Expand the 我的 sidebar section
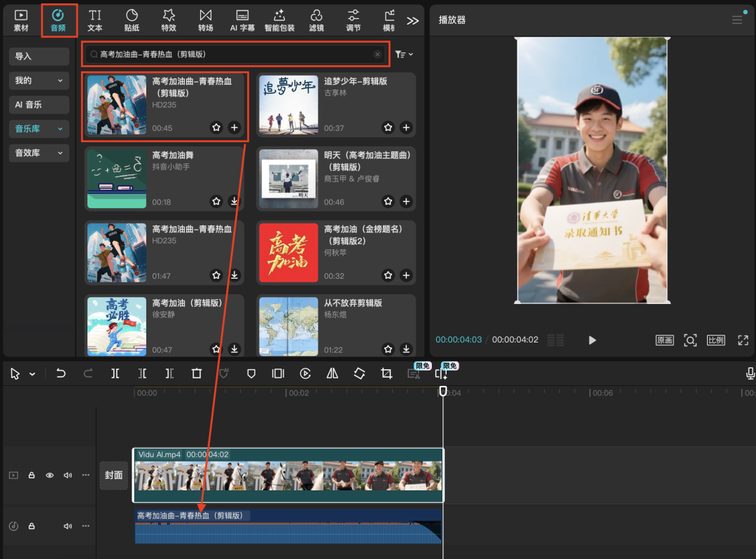 (38, 81)
